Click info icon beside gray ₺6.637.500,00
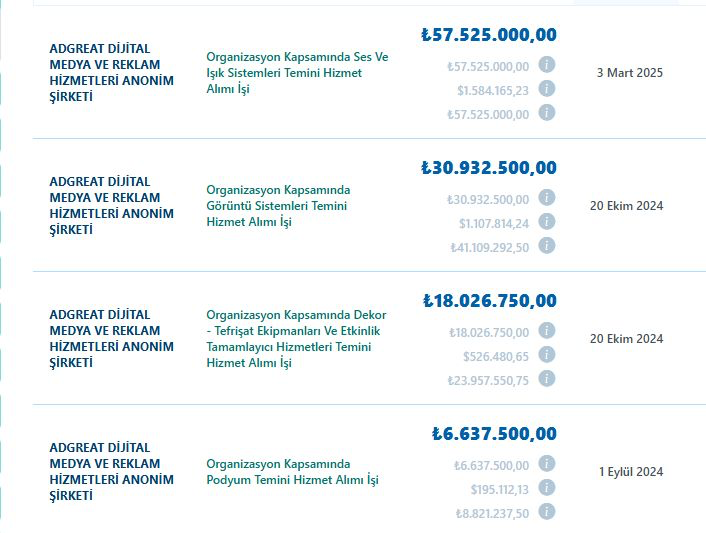The image size is (706, 533). point(547,464)
